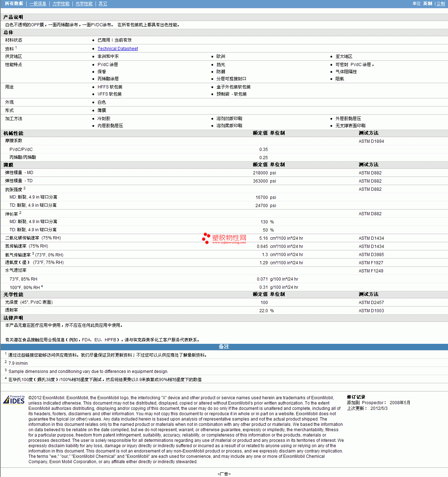Open the Technical Datasheet link

118,49
